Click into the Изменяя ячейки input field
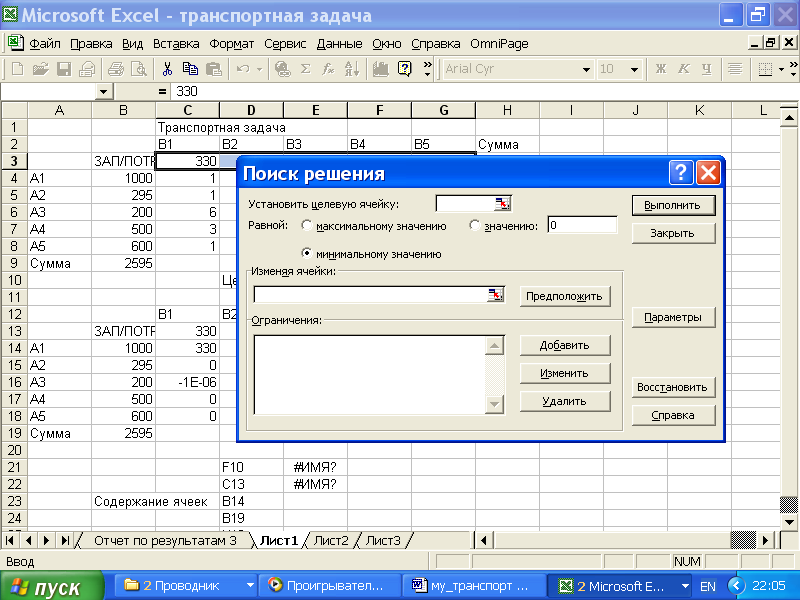The image size is (800, 600). pyautogui.click(x=370, y=294)
